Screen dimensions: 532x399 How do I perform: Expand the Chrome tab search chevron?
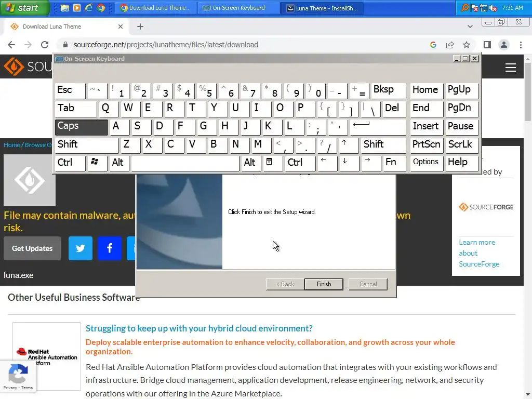(470, 26)
